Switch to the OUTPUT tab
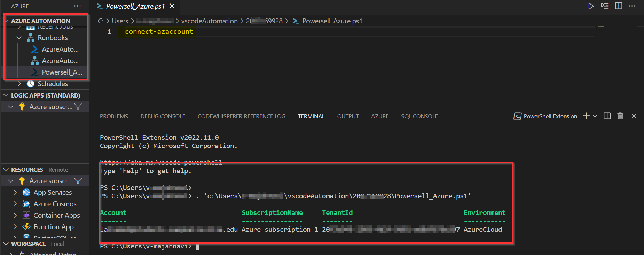The width and height of the screenshot is (644, 255). pyautogui.click(x=348, y=116)
